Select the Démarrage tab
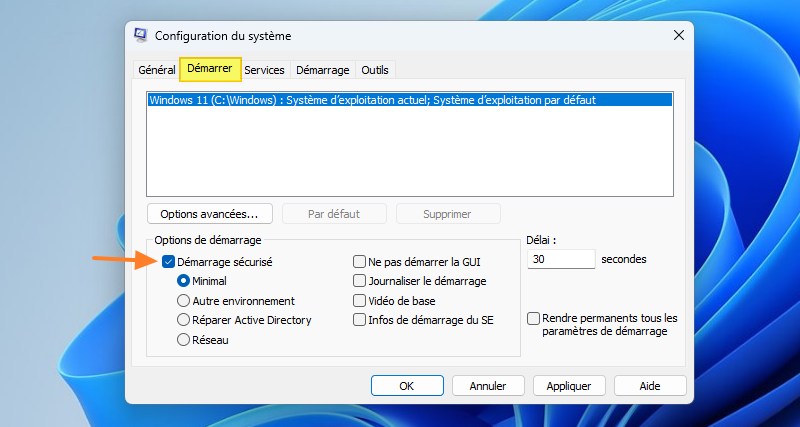 point(322,70)
